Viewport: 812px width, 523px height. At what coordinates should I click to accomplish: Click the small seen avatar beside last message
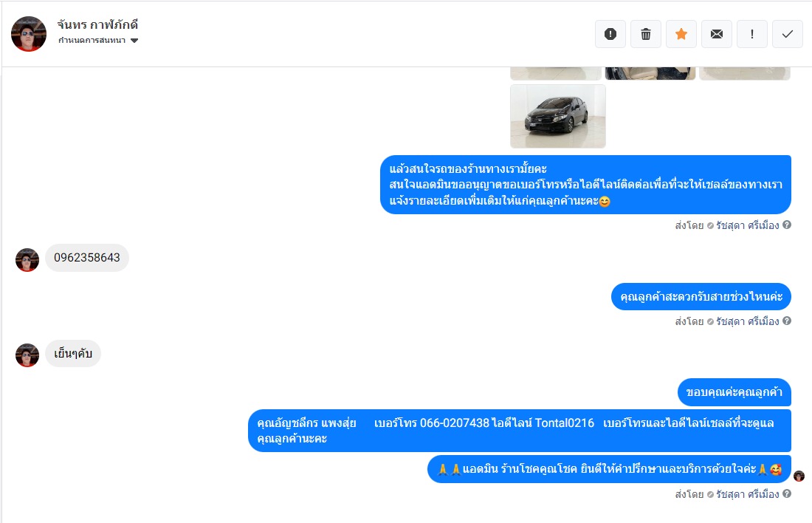point(799,476)
